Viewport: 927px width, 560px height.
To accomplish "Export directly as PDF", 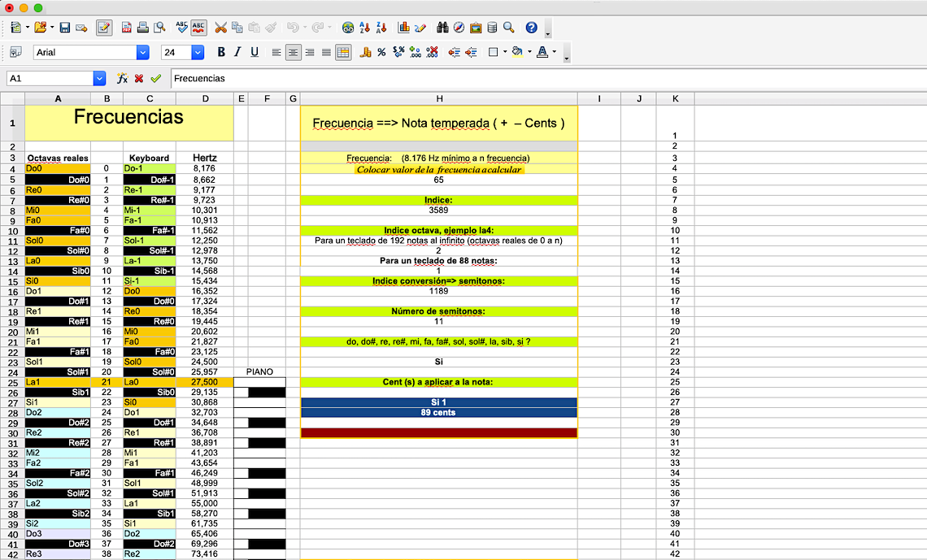I will [x=127, y=28].
